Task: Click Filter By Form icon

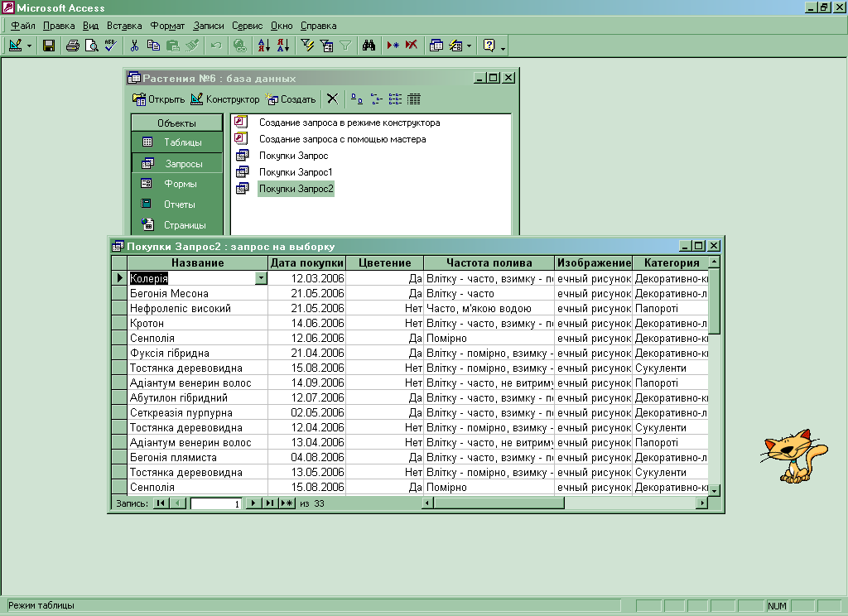Action: pyautogui.click(x=326, y=46)
